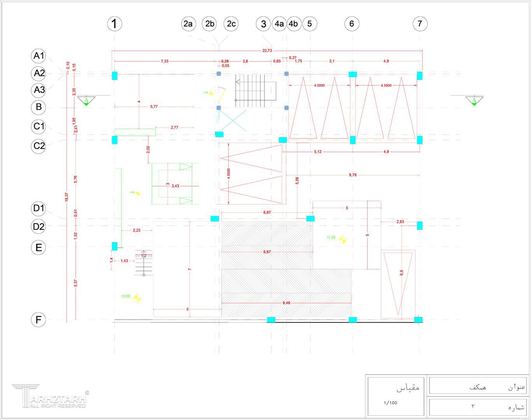This screenshot has width=531, height=420.
Task: Click the 4b column grid bubble
Action: [293, 24]
